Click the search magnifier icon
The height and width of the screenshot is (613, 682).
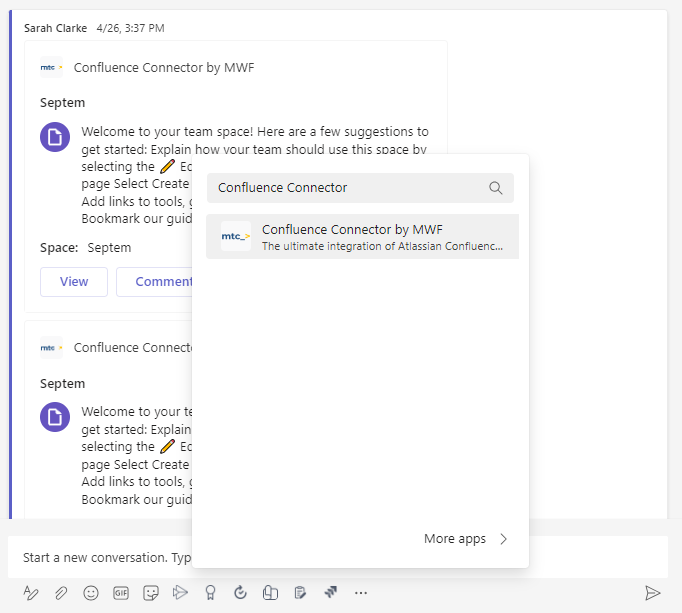pyautogui.click(x=496, y=188)
